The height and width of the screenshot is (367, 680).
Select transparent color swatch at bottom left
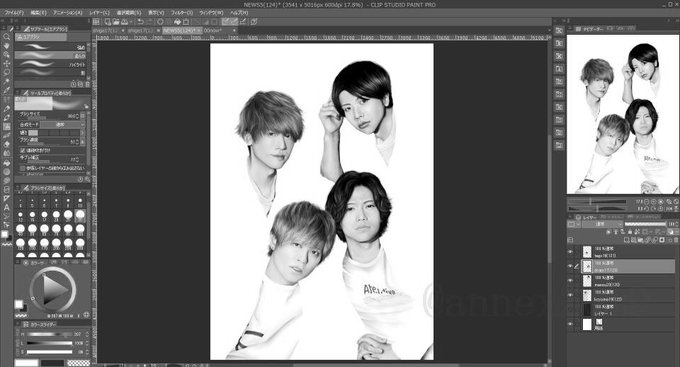(79, 363)
